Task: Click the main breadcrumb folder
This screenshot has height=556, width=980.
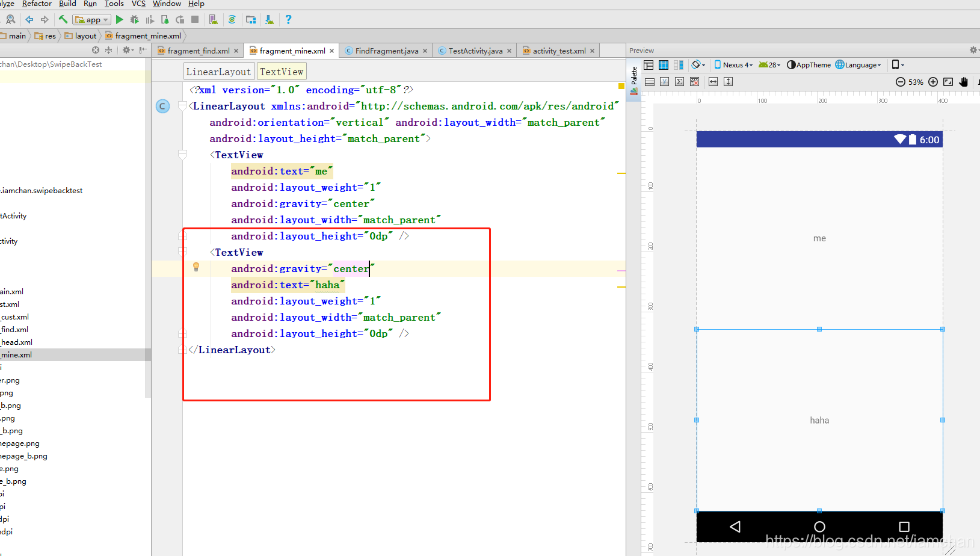Action: (x=13, y=36)
